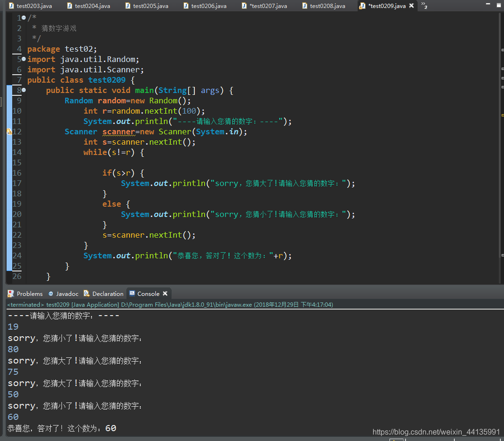Image resolution: width=504 pixels, height=441 pixels.
Task: Switch to *test0207.java editor tab
Action: coord(264,6)
